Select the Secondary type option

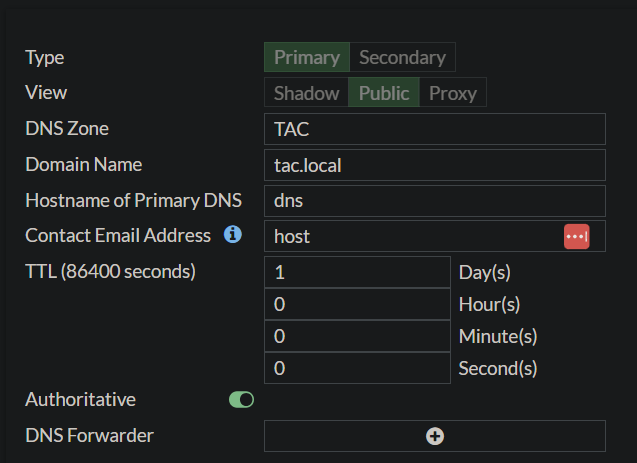click(x=402, y=57)
